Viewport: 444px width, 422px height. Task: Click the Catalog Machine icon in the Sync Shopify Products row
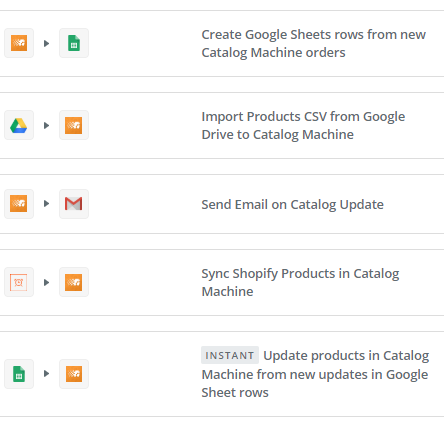click(74, 282)
